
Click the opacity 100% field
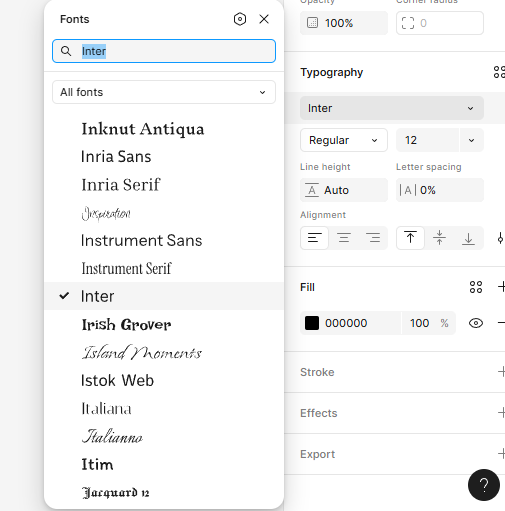pyautogui.click(x=344, y=23)
